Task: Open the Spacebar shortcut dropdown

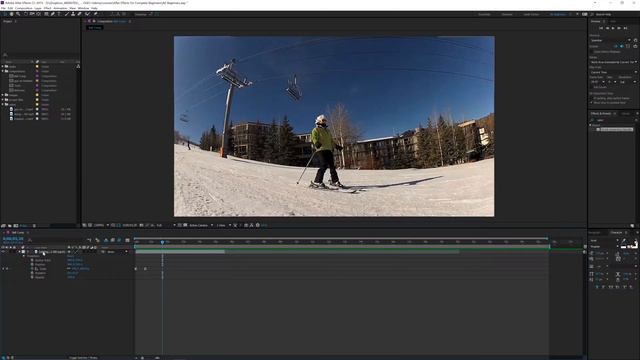Action: click(611, 40)
